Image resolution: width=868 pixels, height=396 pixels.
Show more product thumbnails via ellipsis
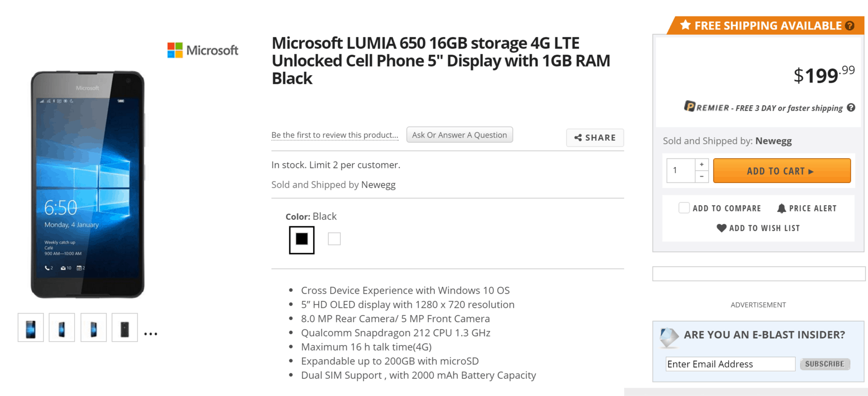pyautogui.click(x=151, y=334)
